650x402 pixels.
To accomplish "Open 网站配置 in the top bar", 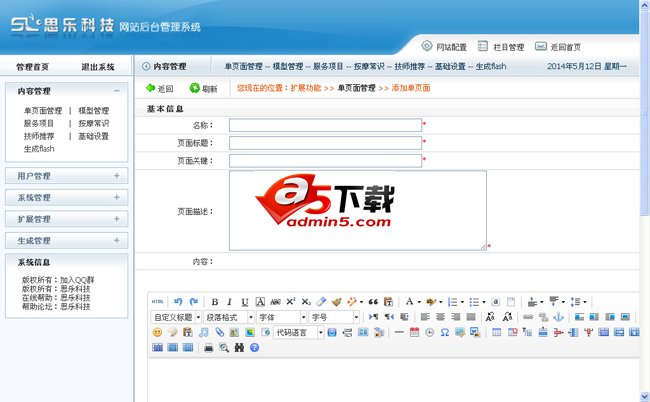I will tap(444, 46).
